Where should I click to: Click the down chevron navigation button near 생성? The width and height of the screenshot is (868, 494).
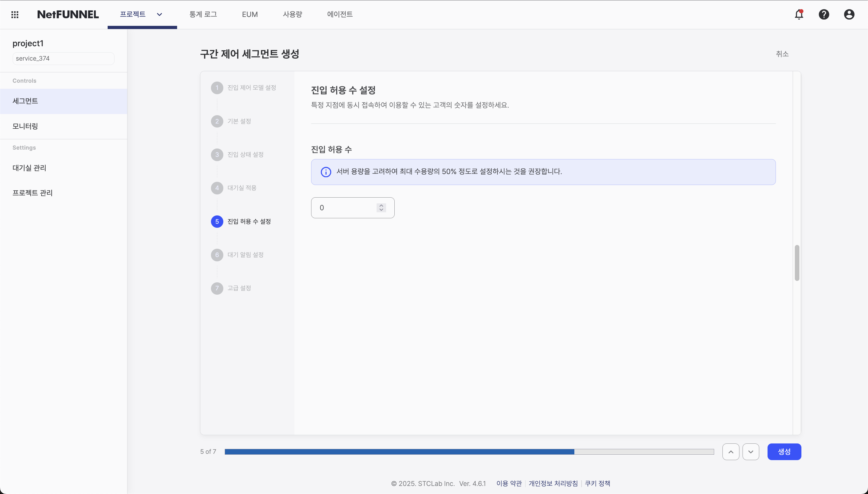point(751,451)
